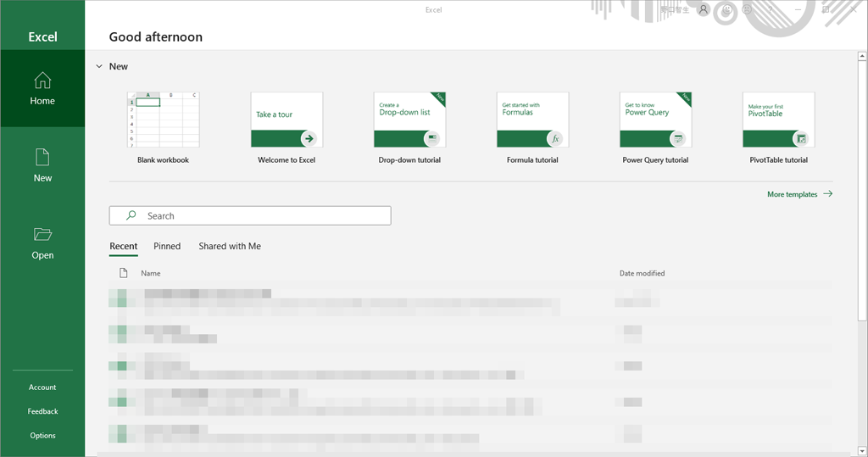Click the arrow icon next to More templates
The width and height of the screenshot is (868, 457).
[x=827, y=194]
